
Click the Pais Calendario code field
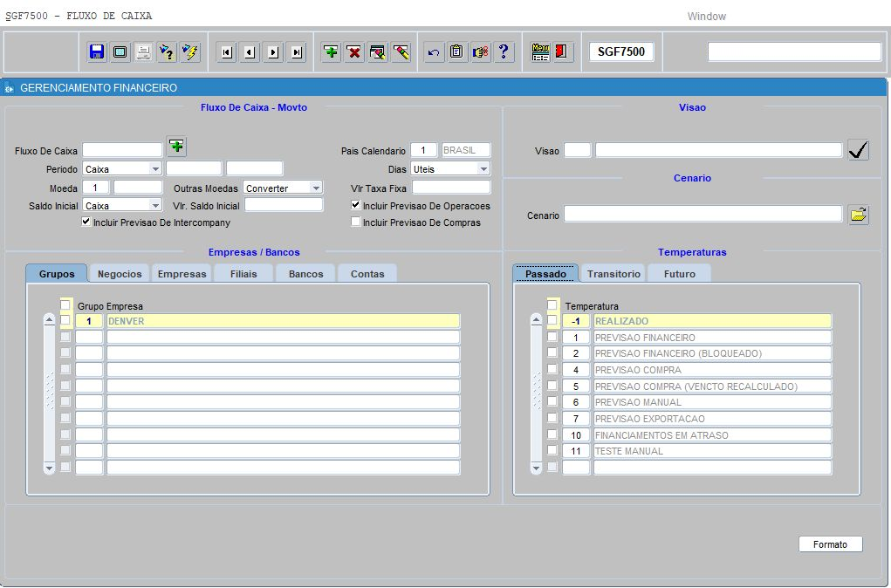[x=423, y=150]
